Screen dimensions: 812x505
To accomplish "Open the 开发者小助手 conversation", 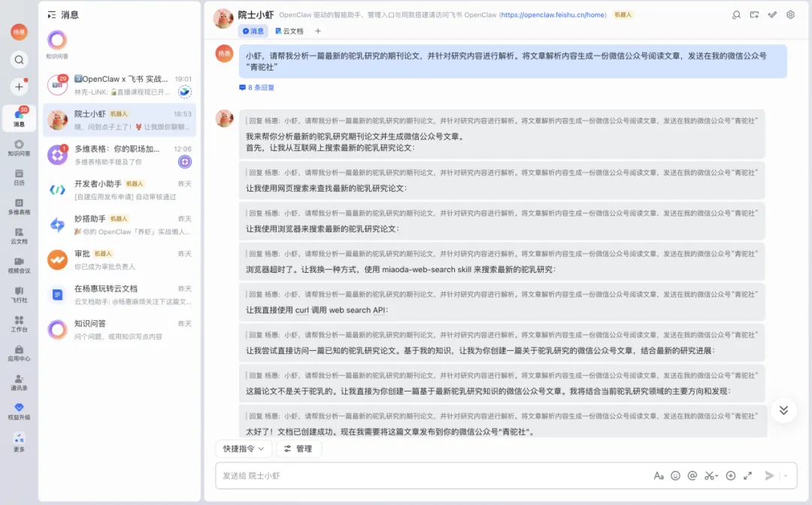I will pos(120,190).
